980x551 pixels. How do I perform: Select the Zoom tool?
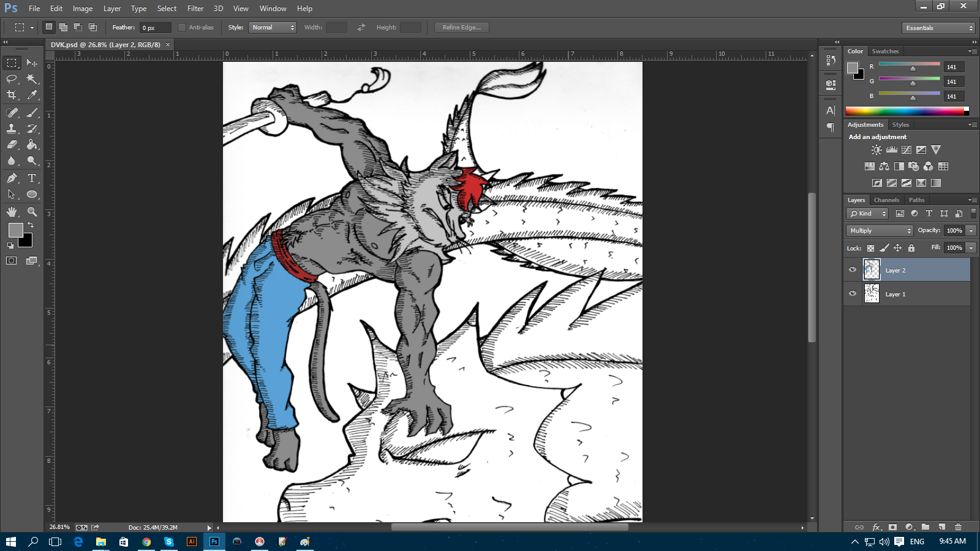[32, 212]
